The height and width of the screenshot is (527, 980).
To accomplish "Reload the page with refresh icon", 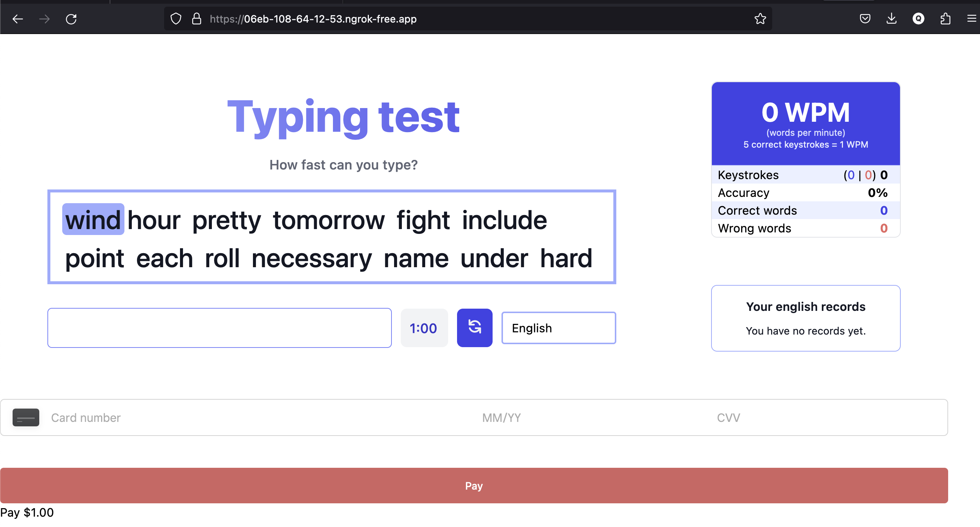I will click(71, 19).
